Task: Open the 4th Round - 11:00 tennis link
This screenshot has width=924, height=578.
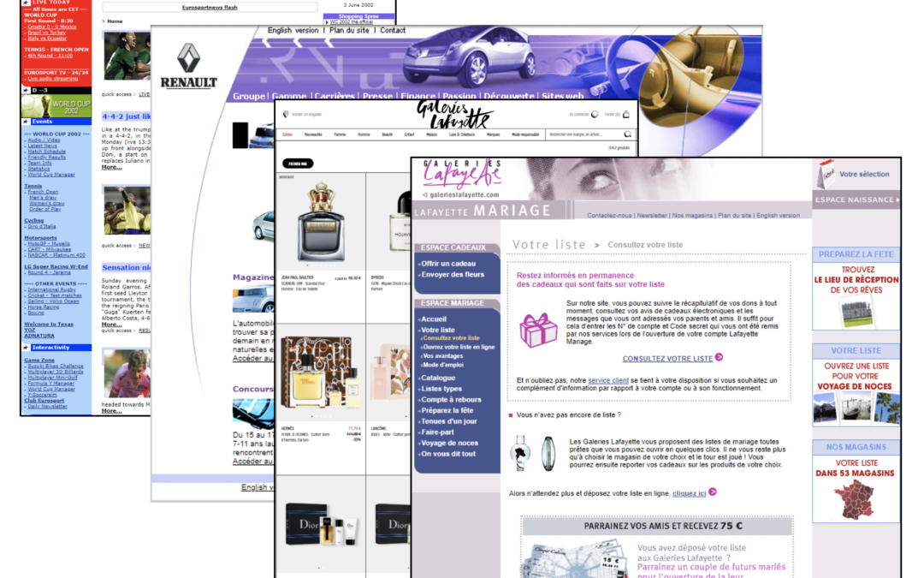Action: pyautogui.click(x=50, y=56)
